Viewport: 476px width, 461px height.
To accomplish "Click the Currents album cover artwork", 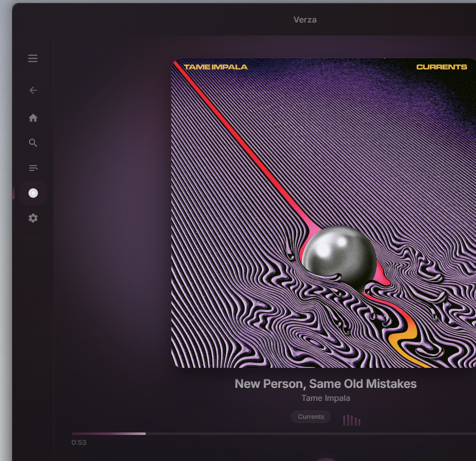I will tap(324, 213).
